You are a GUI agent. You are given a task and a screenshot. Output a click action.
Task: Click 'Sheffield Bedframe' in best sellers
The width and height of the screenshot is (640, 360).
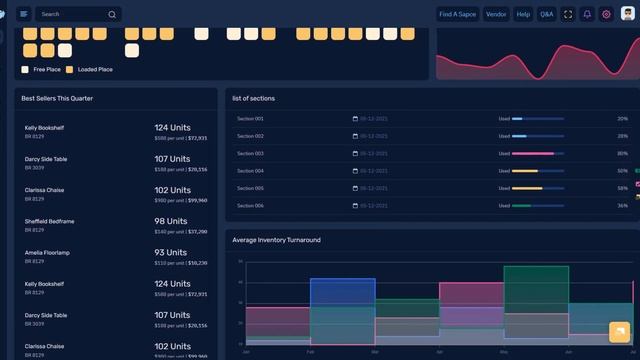49,222
